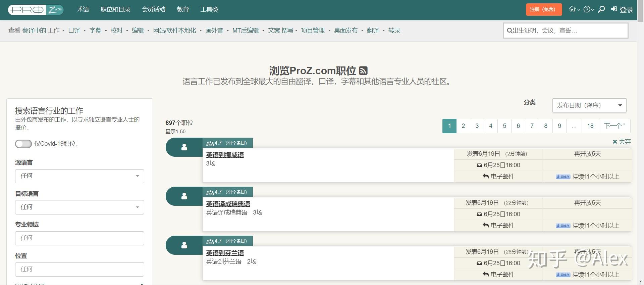Viewport: 644px width, 285px height.
Task: Open the 转录 link
Action: (x=394, y=31)
